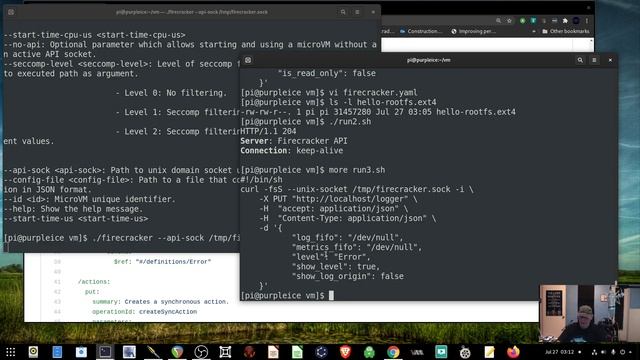This screenshot has width=640, height=360.
Task: Open the power menu in the system tray
Action: pos(622,352)
